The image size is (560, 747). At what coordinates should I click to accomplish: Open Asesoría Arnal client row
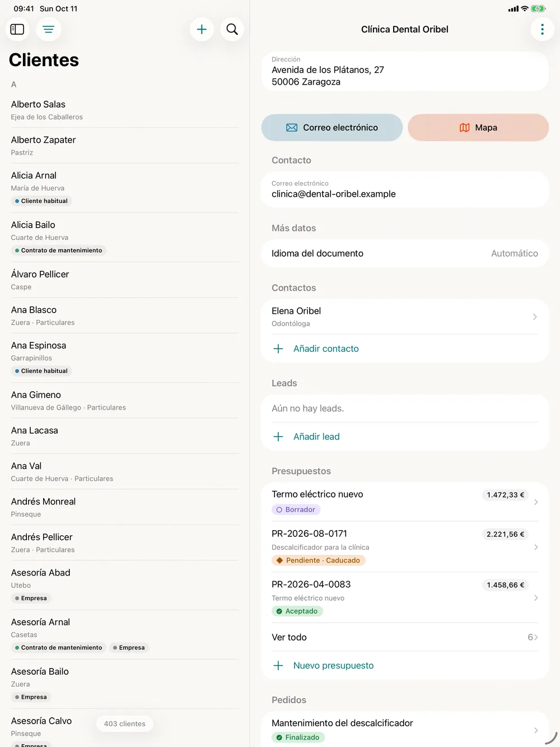point(125,634)
